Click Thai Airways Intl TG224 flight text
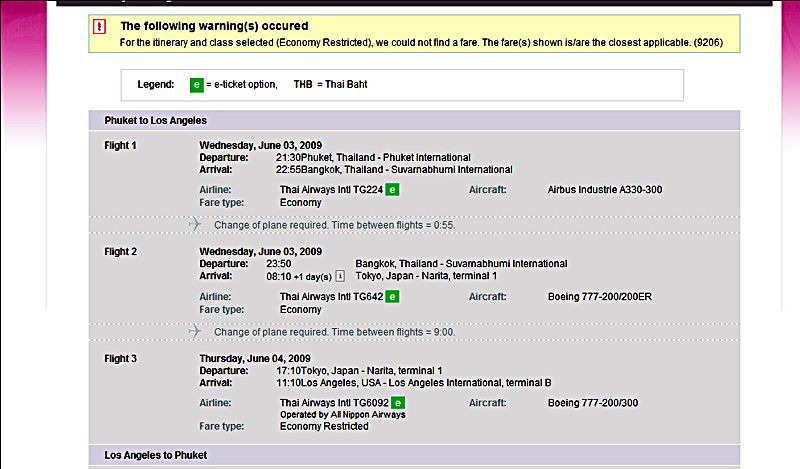This screenshot has height=469, width=800. click(x=331, y=190)
